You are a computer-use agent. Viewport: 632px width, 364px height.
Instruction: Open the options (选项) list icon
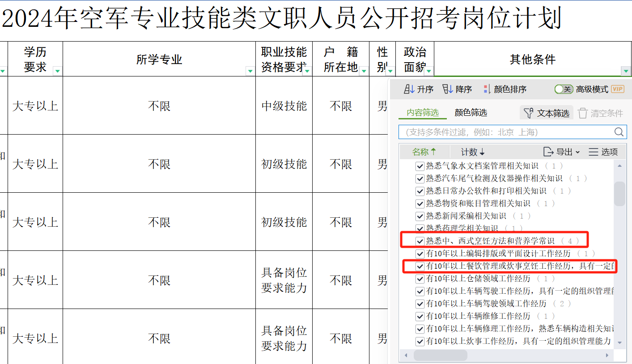click(x=594, y=152)
